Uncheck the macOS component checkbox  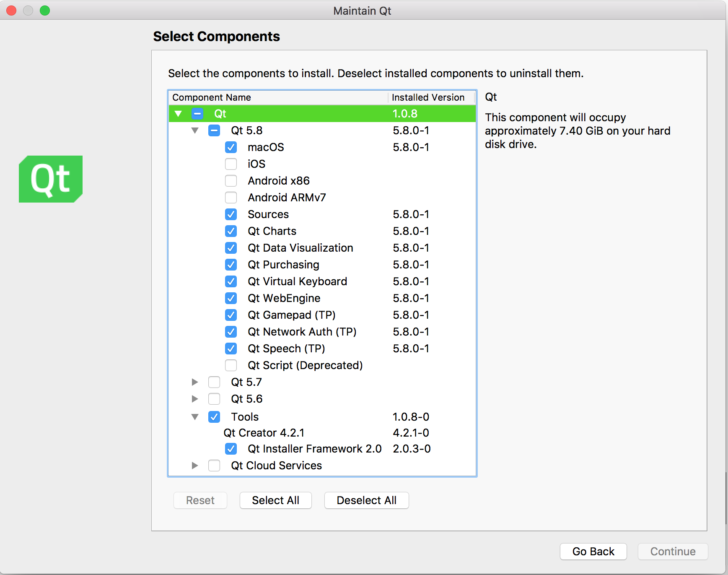click(x=231, y=147)
